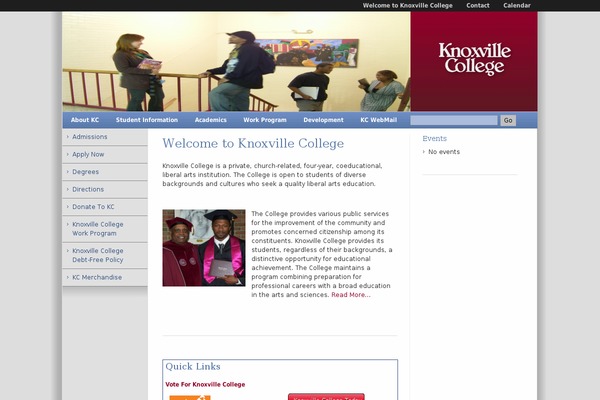This screenshot has width=600, height=400.
Task: Select the Academics navigation item
Action: 210,120
